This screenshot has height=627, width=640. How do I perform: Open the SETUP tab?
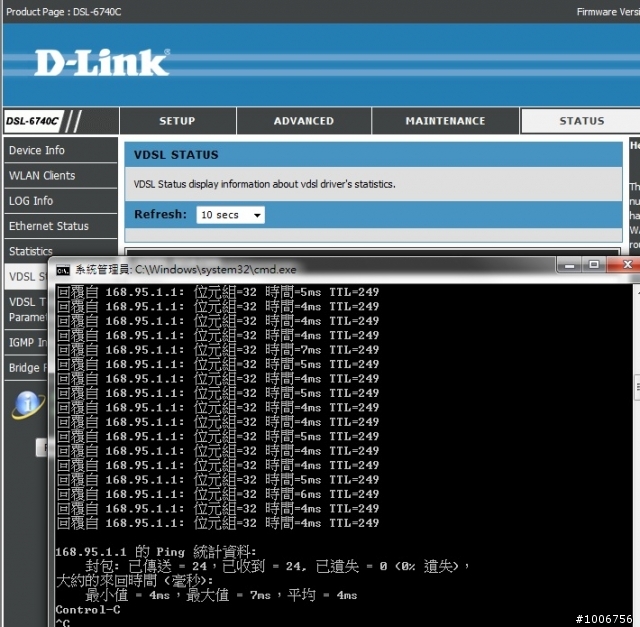tap(178, 121)
